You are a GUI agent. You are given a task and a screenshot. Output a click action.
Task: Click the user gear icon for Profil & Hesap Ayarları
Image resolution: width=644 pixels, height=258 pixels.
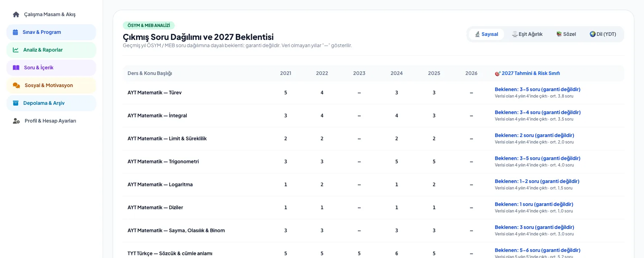(x=17, y=121)
